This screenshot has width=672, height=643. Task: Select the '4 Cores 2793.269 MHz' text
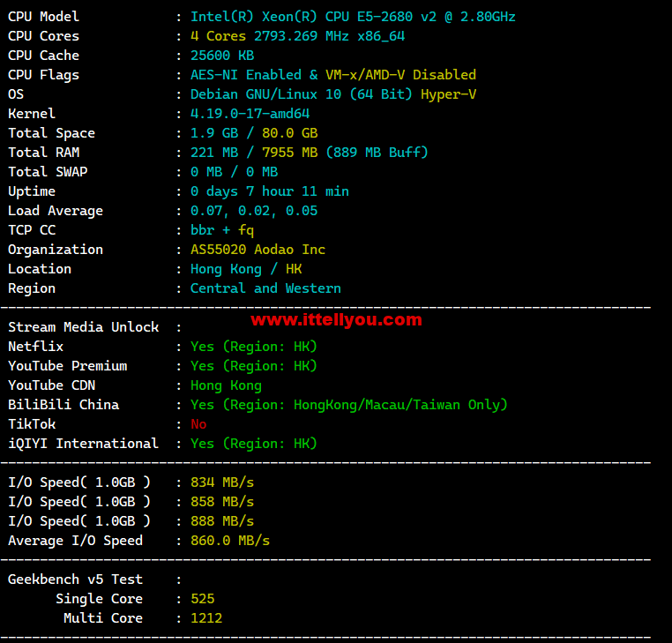pos(270,36)
